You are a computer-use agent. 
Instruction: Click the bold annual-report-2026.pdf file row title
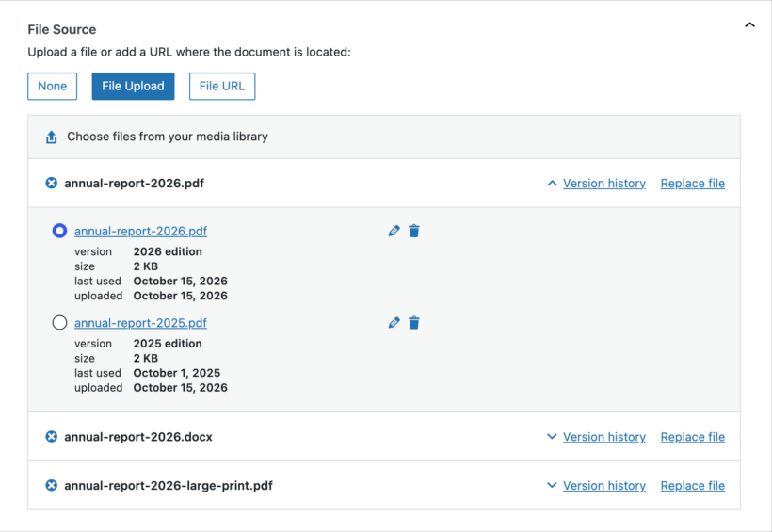(134, 184)
